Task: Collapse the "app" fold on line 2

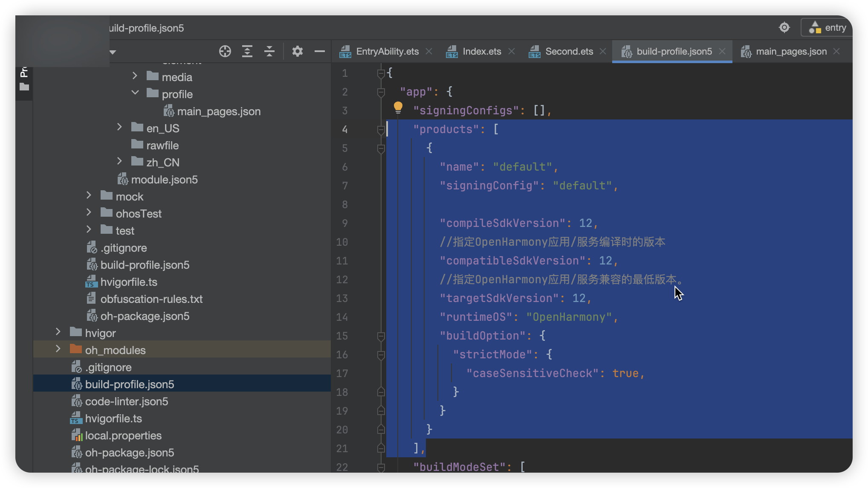Action: (381, 92)
